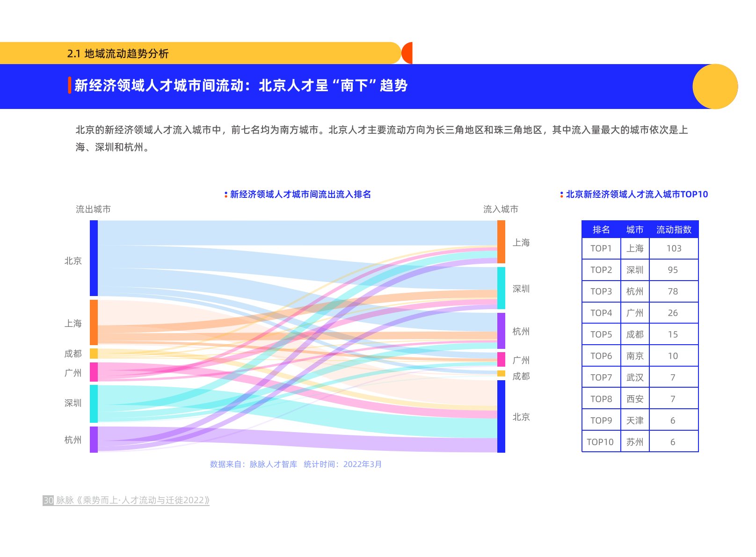Click the table title '北京新经济领域人才流入城市TOP10'

coord(637,194)
